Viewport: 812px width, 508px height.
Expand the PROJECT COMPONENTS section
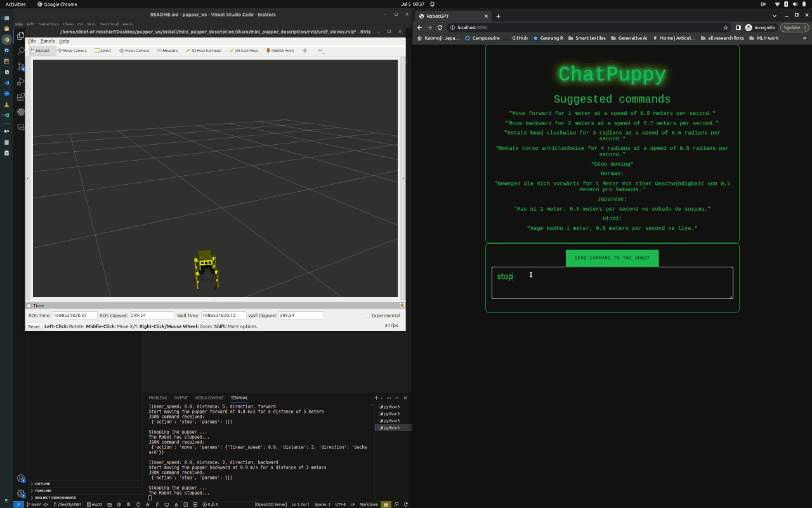[x=85, y=498]
